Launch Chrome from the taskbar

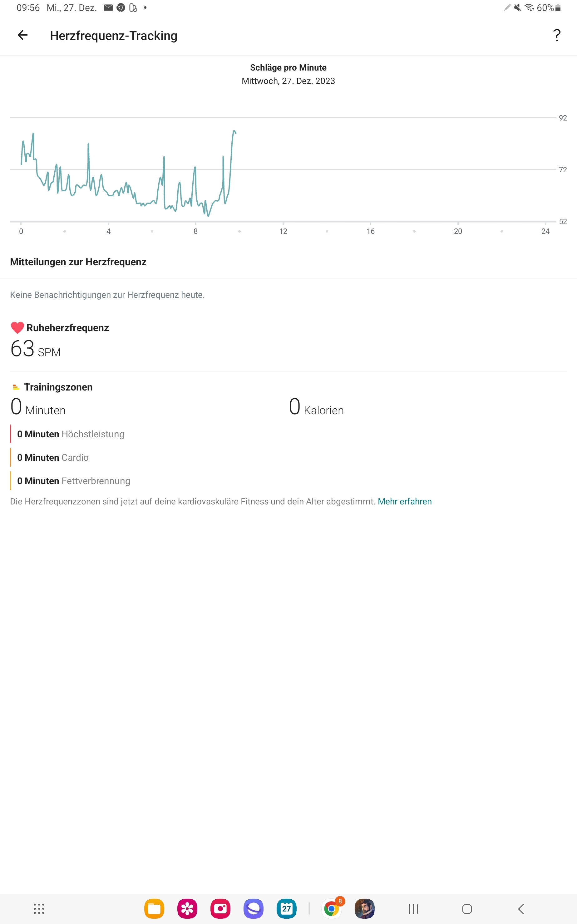pos(332,909)
